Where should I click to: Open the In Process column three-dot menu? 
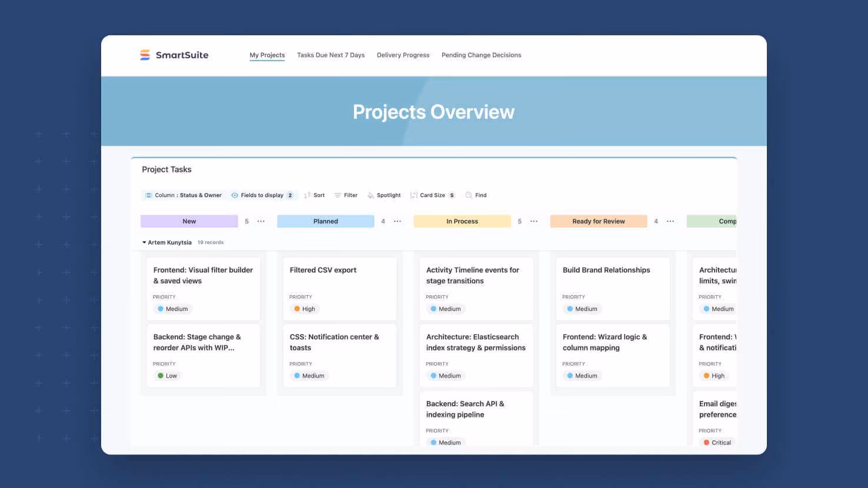(x=534, y=222)
